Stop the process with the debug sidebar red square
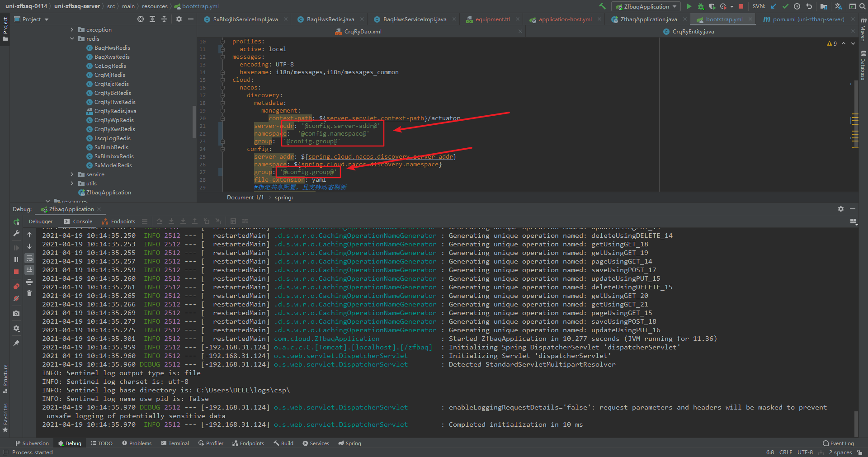868x457 pixels. point(16,272)
